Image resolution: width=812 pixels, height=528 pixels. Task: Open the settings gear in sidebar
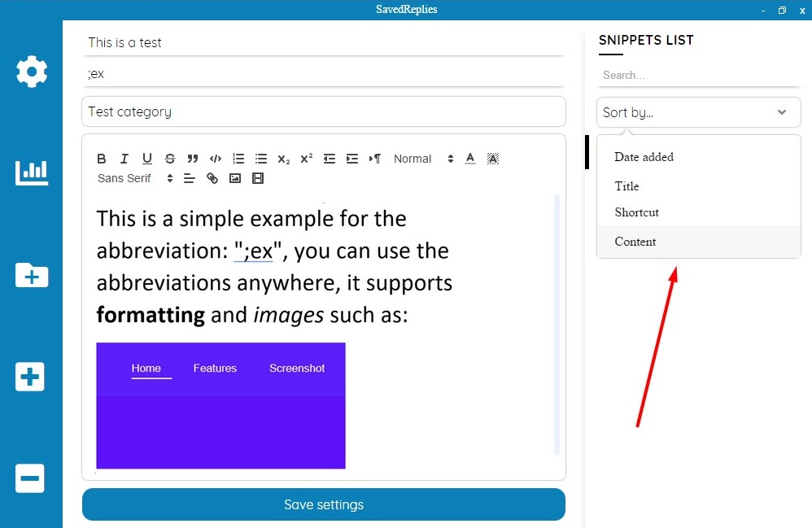point(32,72)
